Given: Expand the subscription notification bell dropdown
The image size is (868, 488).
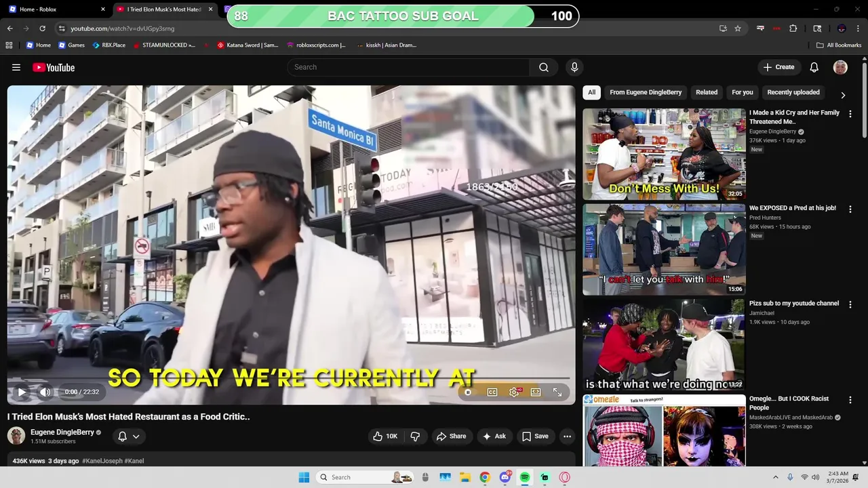Looking at the screenshot, I should 129,436.
